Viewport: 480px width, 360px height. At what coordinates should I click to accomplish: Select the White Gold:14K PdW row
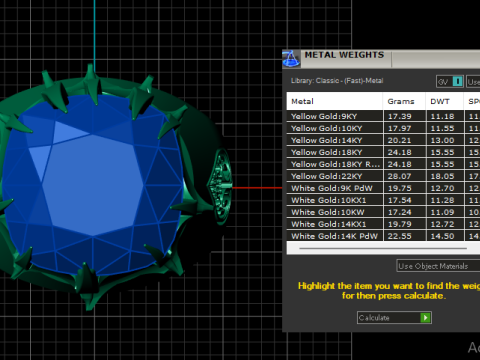click(383, 236)
